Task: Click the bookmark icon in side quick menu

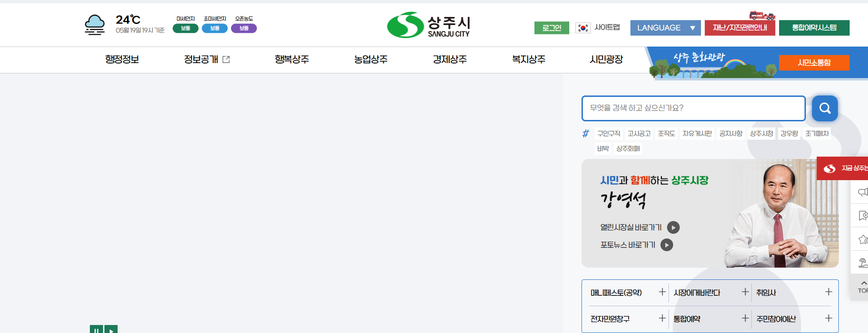Action: click(863, 215)
